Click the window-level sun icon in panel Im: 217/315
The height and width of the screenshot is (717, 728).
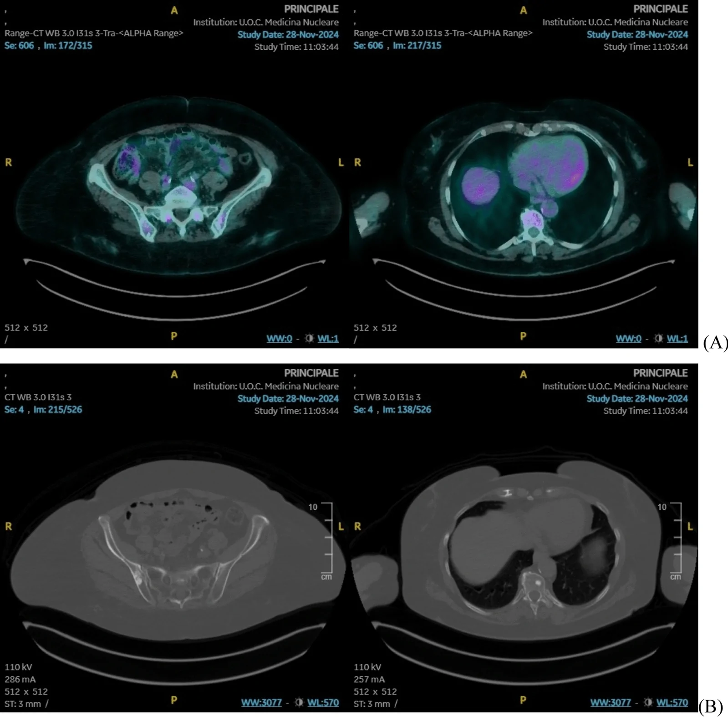[658, 339]
